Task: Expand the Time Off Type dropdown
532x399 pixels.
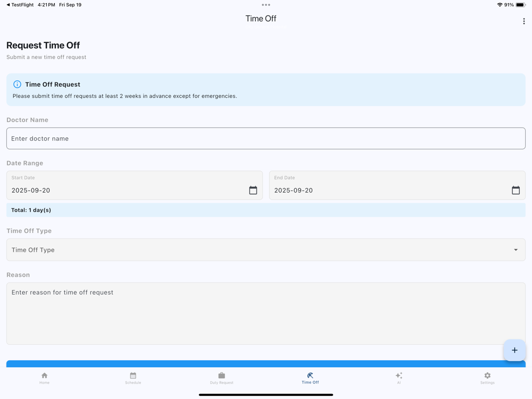Action: click(x=266, y=250)
